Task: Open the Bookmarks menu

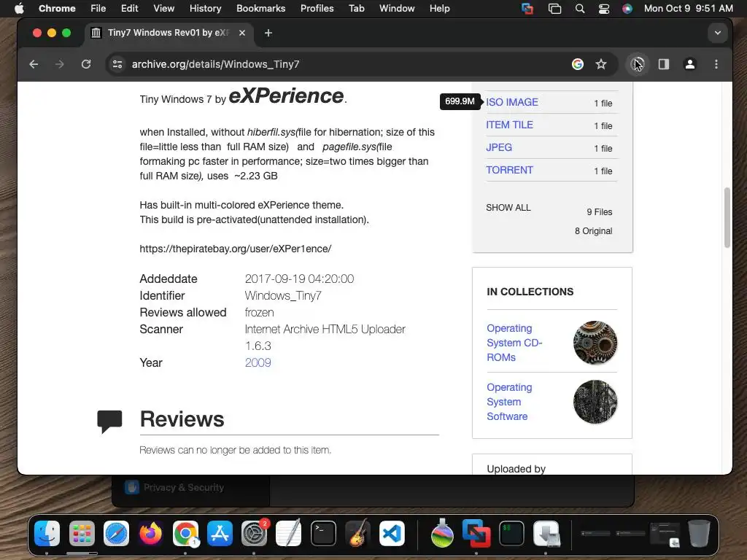Action: [x=260, y=9]
